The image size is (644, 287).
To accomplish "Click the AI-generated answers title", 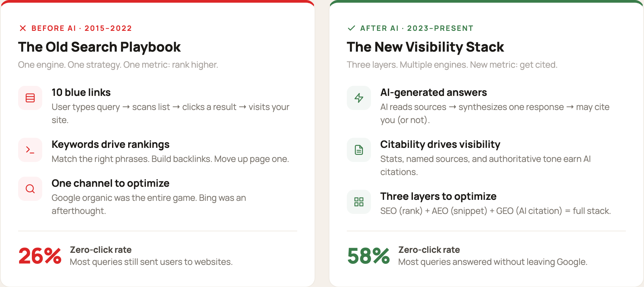I will pyautogui.click(x=433, y=93).
